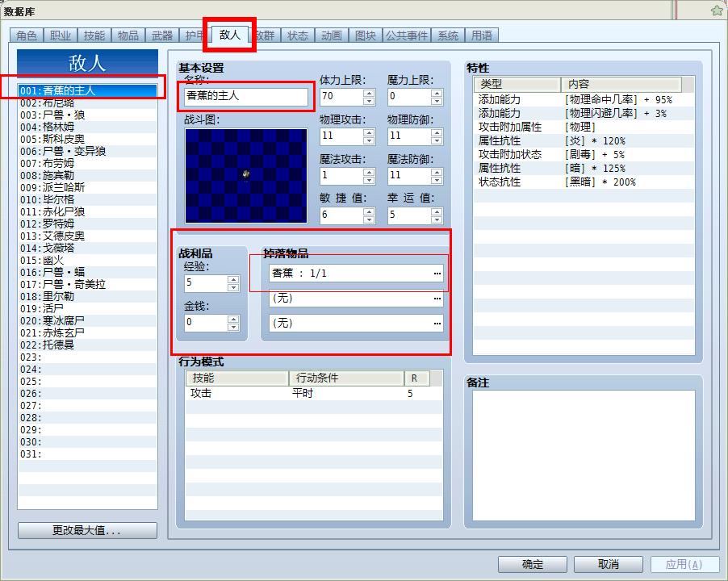Click the 魔法防御 spinner arrows

[x=437, y=175]
